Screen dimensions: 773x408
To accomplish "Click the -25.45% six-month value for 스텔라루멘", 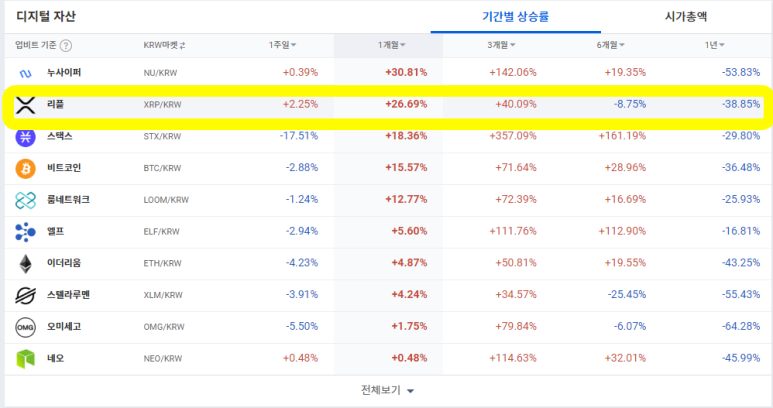I will (627, 295).
